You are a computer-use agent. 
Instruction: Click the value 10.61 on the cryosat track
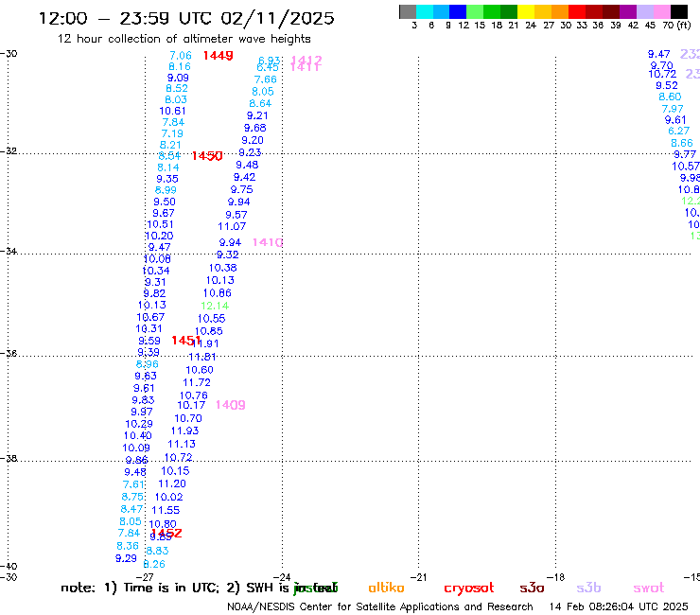(172, 111)
